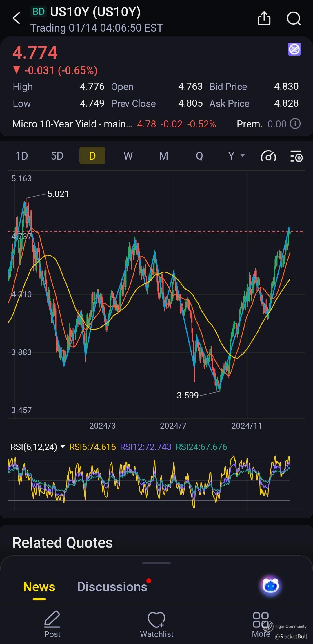The image size is (313, 644).
Task: Tap the Post pencil icon
Action: 52,619
